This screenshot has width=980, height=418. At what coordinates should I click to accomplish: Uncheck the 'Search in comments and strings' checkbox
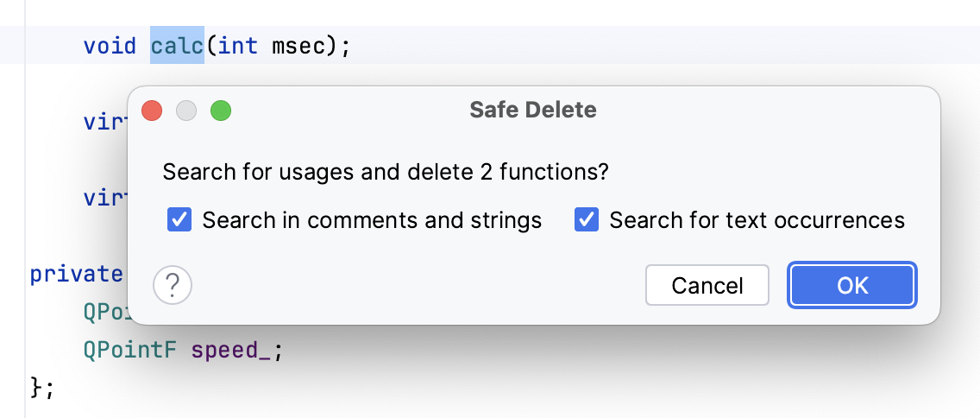(179, 220)
